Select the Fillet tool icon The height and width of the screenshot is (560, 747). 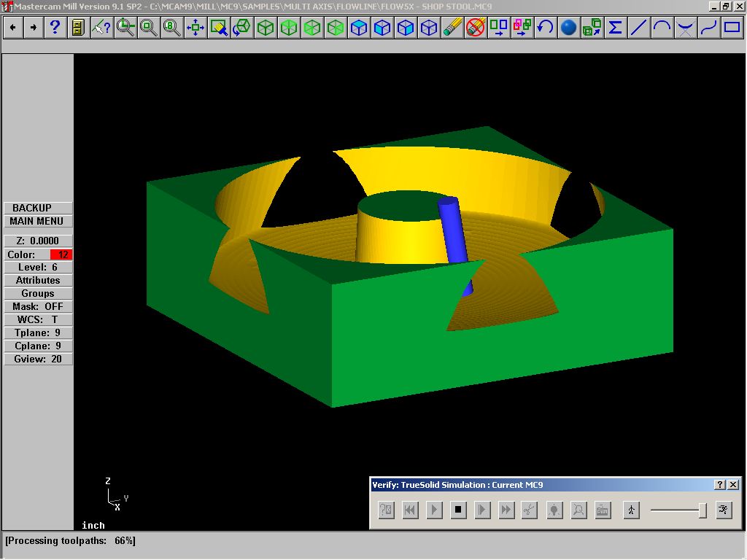click(x=685, y=28)
